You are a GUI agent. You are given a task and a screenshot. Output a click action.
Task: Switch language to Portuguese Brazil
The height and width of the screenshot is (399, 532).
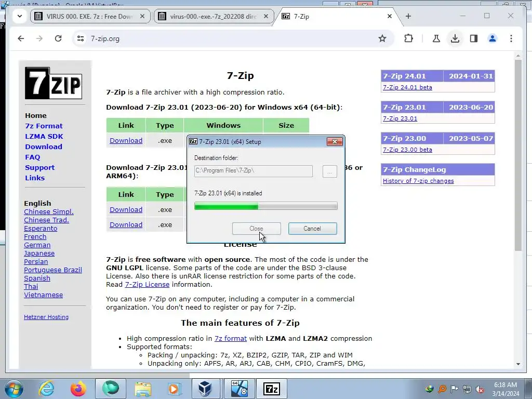(x=52, y=270)
